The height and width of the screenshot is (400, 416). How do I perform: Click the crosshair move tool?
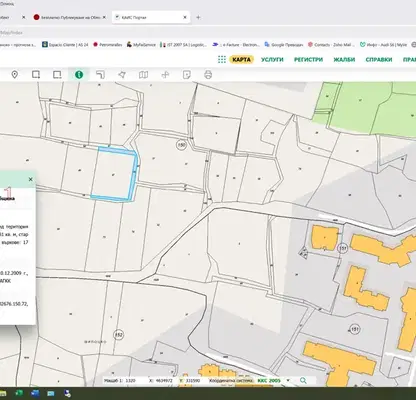click(165, 75)
